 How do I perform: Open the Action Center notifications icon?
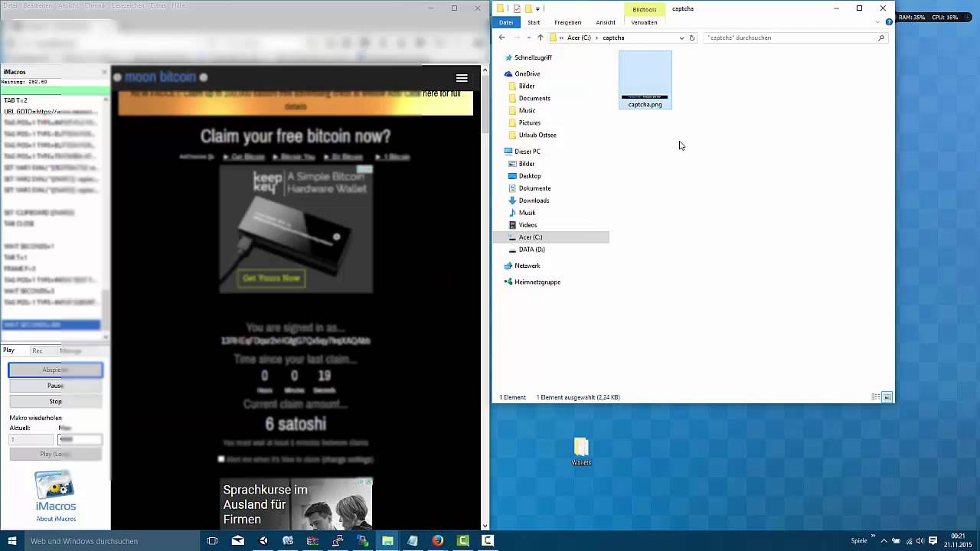pyautogui.click(x=933, y=540)
